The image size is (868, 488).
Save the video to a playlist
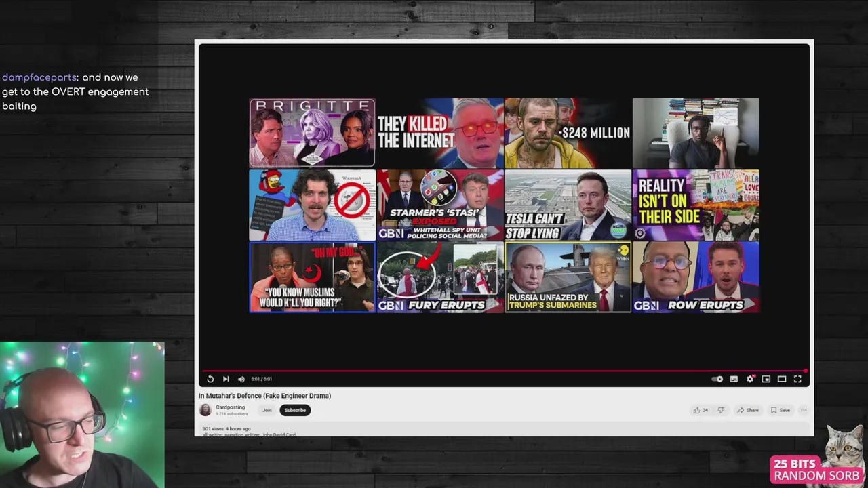pos(780,410)
